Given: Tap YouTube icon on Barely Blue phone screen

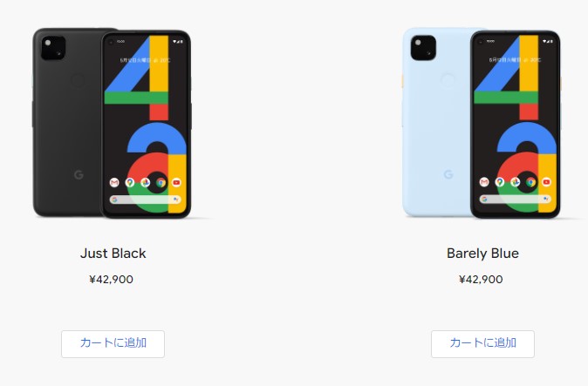Looking at the screenshot, I should coord(546,182).
